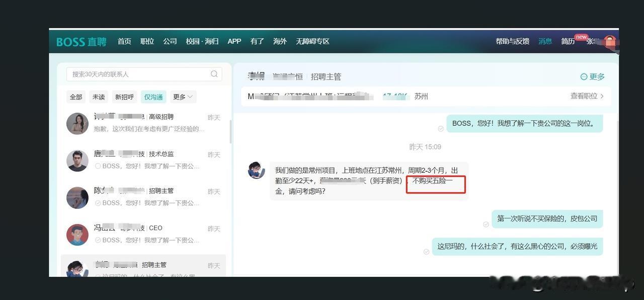Open the 更多 menu in chat header
Image resolution: width=644 pixels, height=300 pixels.
(593, 77)
